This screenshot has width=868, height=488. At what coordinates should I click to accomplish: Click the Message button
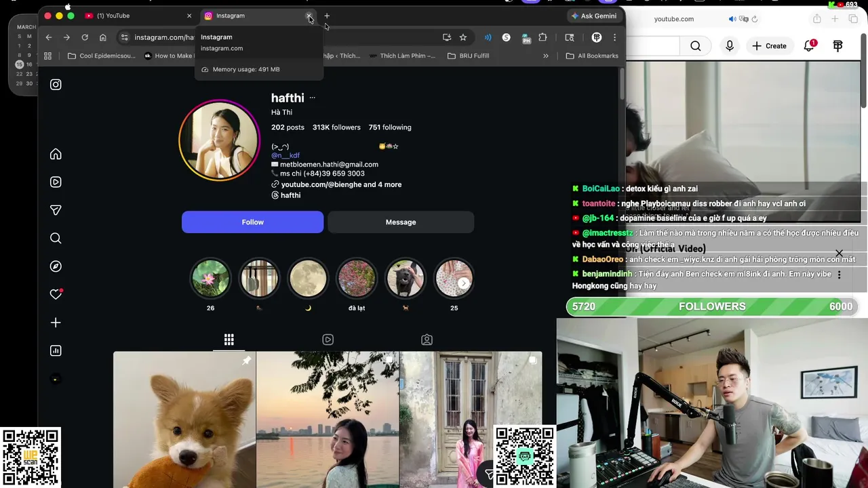[x=401, y=222]
